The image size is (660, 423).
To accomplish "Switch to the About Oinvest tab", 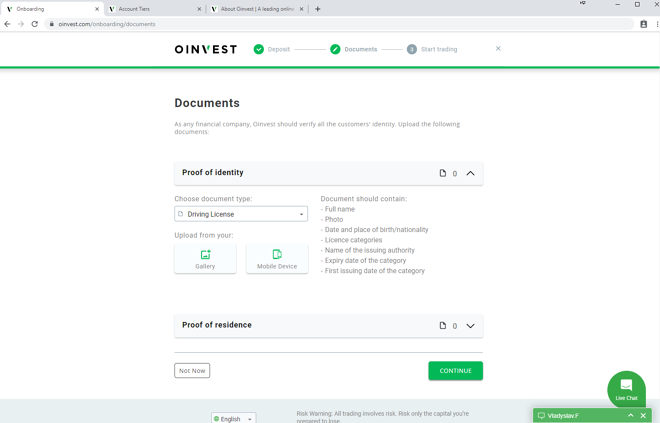I will 257,9.
